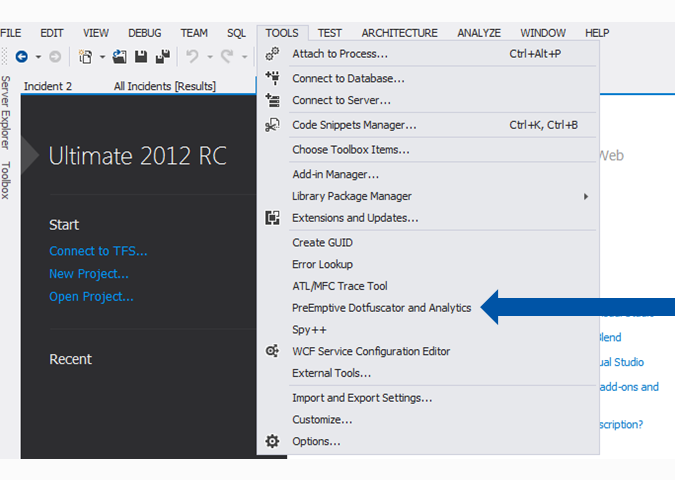Image resolution: width=675 pixels, height=480 pixels.
Task: Launch PreEmptive Dotfuscator and Analytics
Action: (428, 308)
